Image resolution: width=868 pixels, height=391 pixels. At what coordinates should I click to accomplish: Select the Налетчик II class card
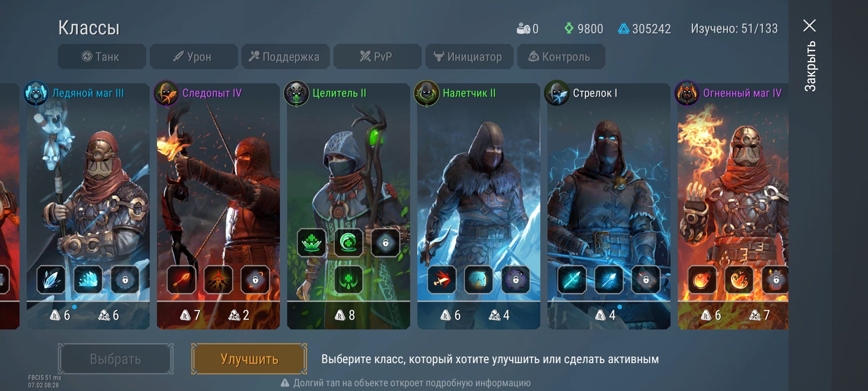[x=478, y=206]
